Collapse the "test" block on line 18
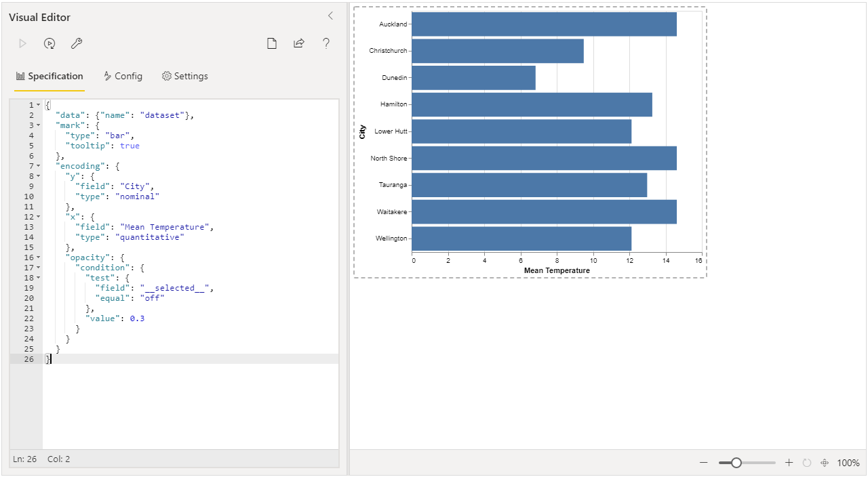The image size is (868, 477). (38, 278)
